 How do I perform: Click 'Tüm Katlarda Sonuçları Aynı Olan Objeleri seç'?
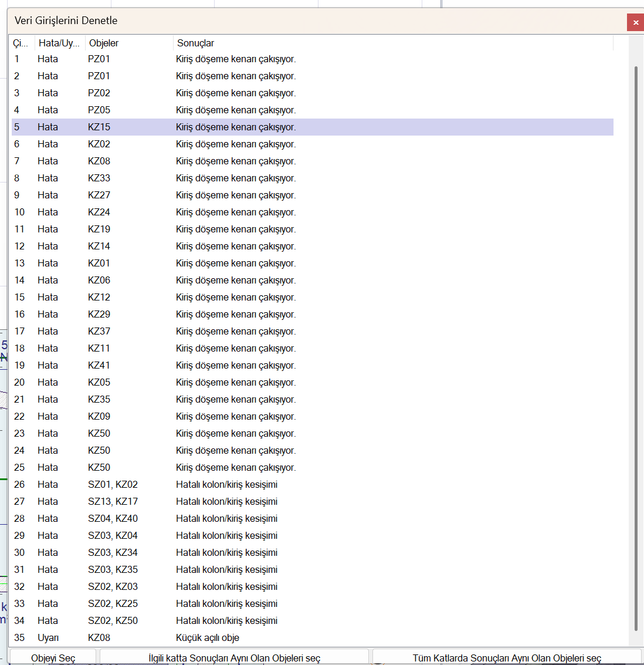click(x=507, y=657)
